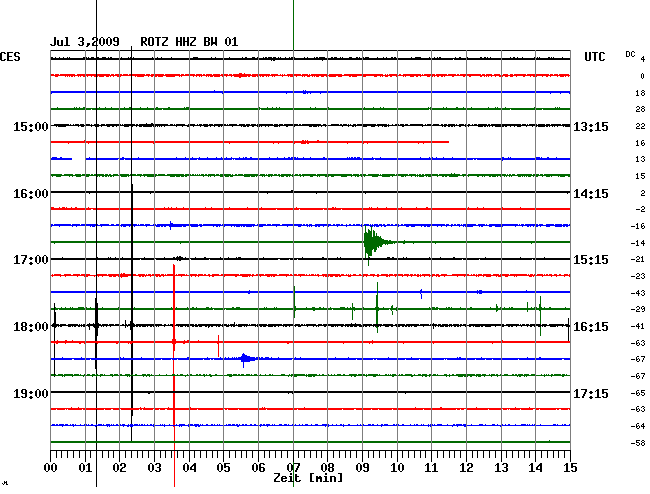650x494 pixels.
Task: Click the DC offset value -14
Action: [x=638, y=243]
